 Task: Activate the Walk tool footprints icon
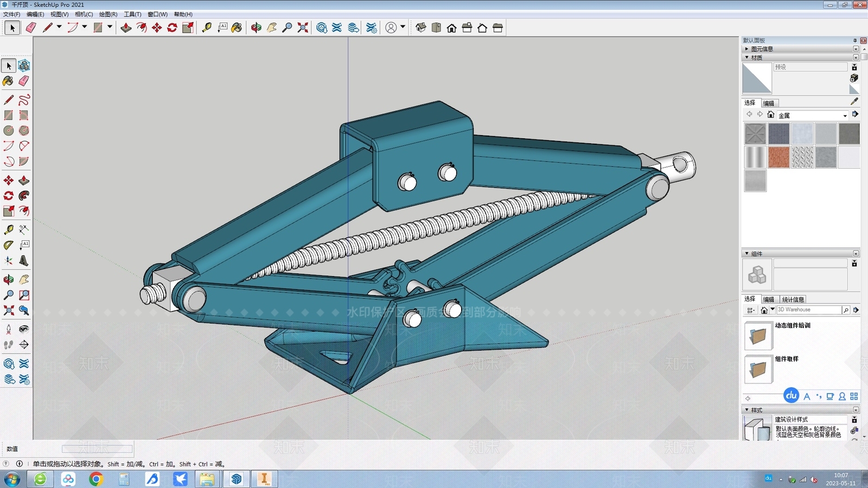point(9,344)
